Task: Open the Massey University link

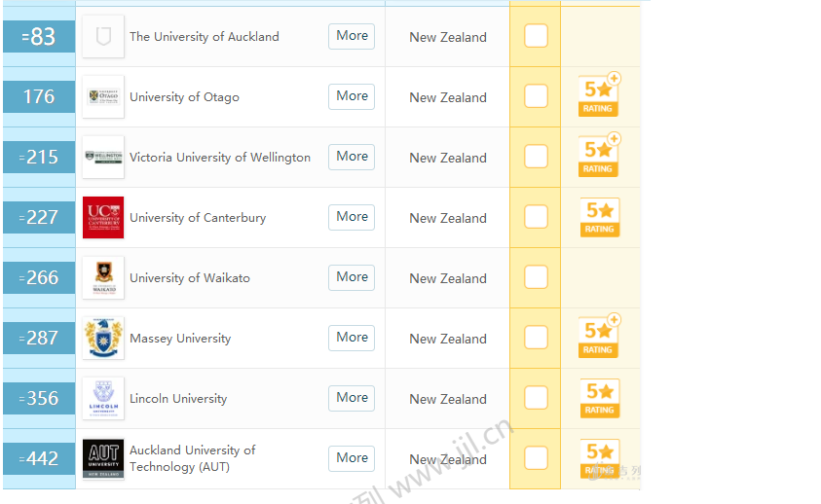Action: click(x=180, y=339)
